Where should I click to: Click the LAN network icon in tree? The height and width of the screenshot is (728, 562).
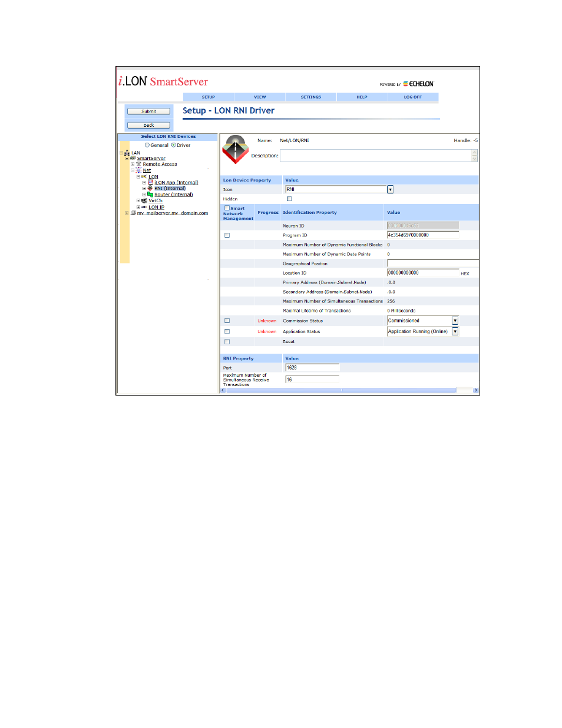tap(127, 153)
